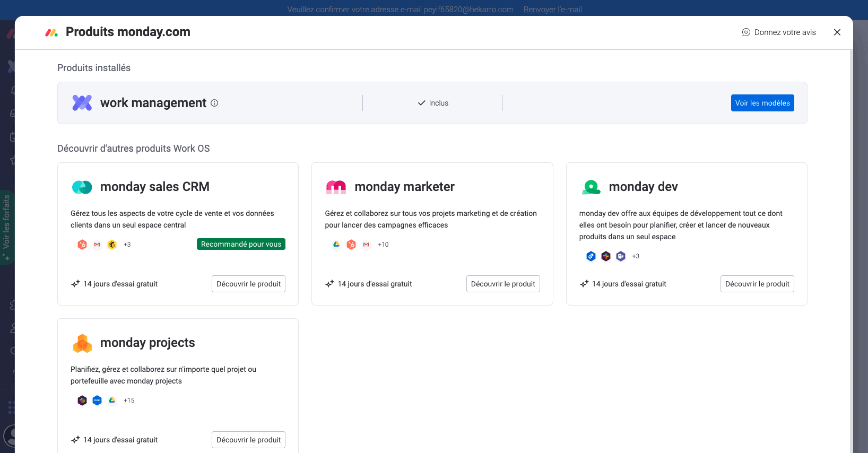Viewport: 868px width, 453px height.
Task: Discover the monday sales CRM product
Action: (248, 284)
